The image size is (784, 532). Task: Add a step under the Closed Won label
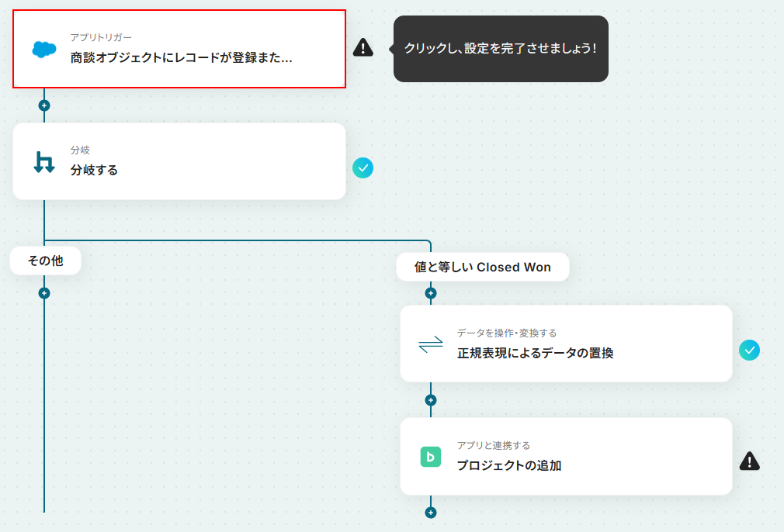click(431, 293)
